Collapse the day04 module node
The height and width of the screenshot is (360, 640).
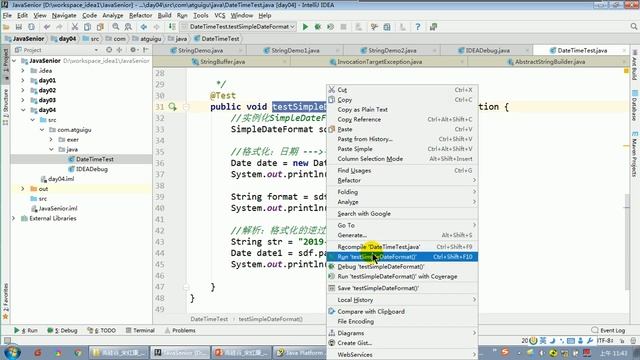tap(23, 110)
